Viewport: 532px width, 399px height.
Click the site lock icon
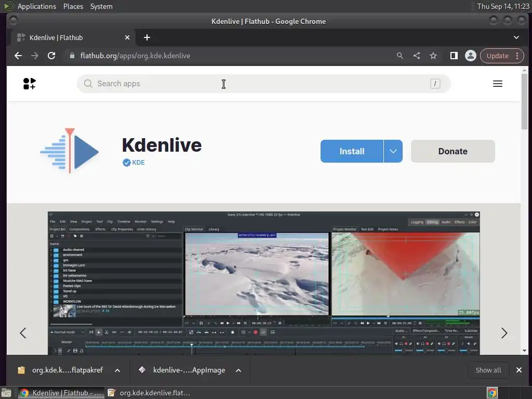(x=72, y=56)
